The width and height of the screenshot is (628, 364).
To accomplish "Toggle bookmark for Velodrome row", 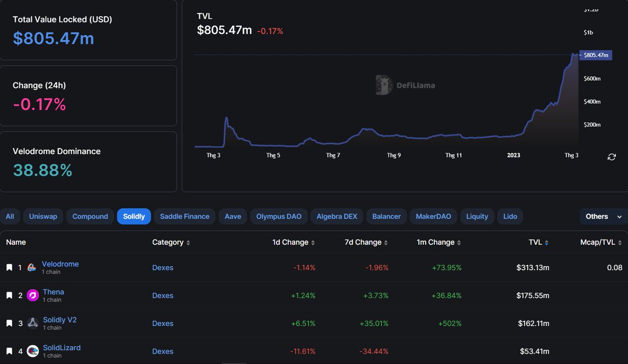I will [9, 268].
